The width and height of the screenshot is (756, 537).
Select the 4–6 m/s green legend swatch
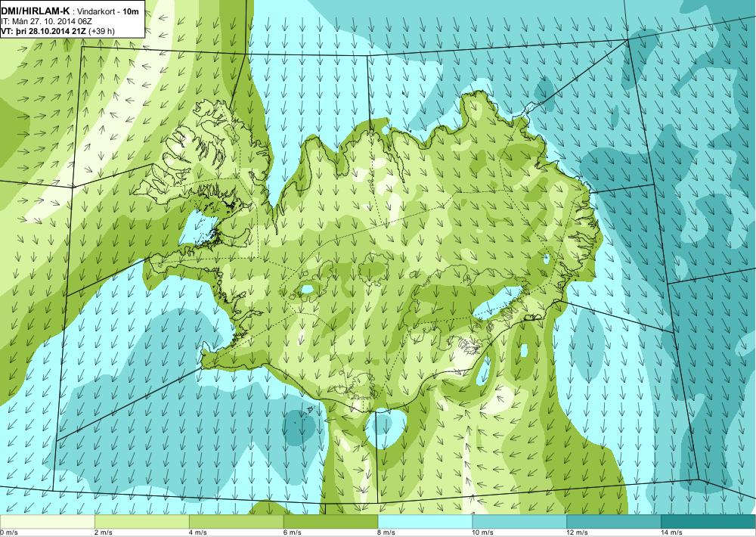click(x=236, y=522)
